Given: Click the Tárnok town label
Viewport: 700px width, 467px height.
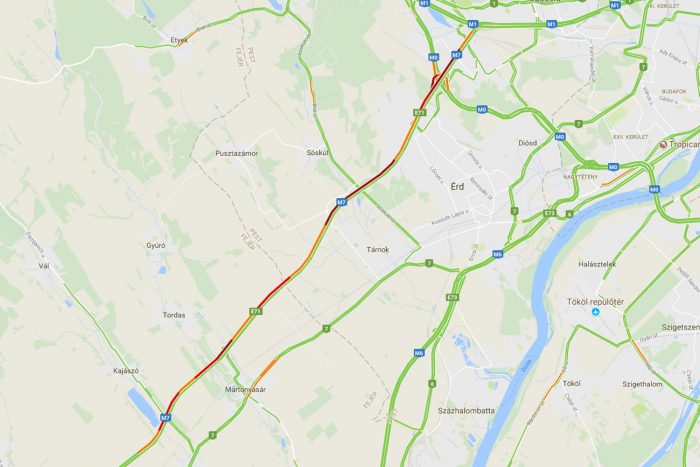Looking at the screenshot, I should pos(378,250).
